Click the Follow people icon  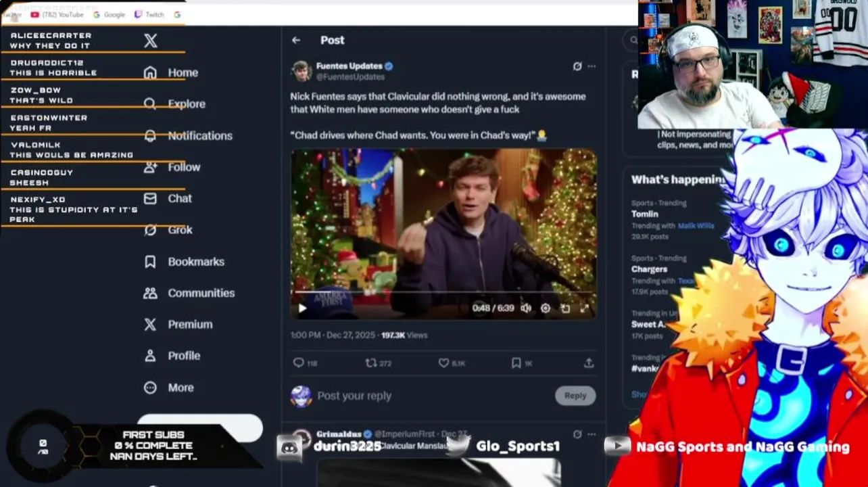[x=150, y=167]
